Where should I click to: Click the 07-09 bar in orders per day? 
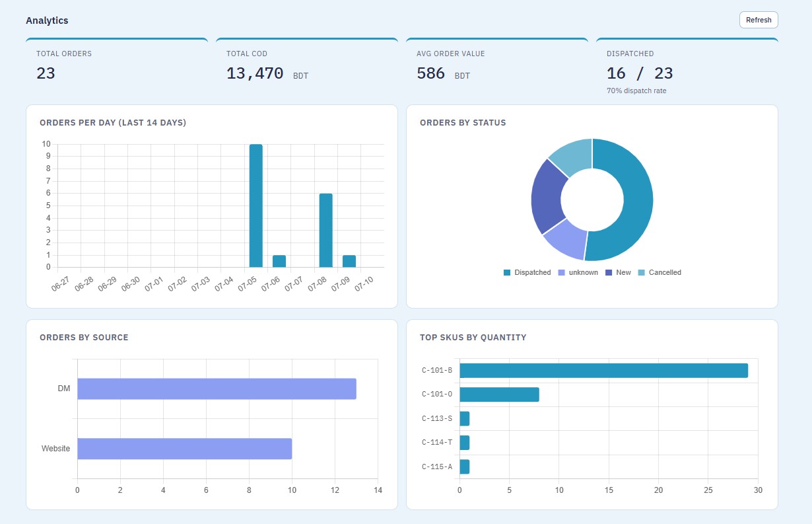coord(349,261)
